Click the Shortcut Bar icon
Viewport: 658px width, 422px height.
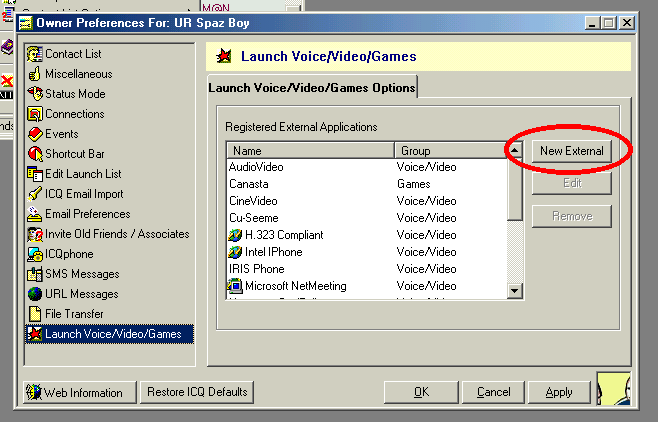(35, 154)
